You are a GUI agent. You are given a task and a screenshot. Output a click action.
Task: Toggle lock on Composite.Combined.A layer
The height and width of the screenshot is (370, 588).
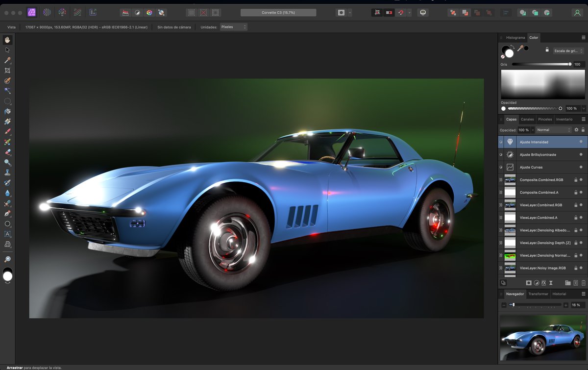click(x=576, y=193)
